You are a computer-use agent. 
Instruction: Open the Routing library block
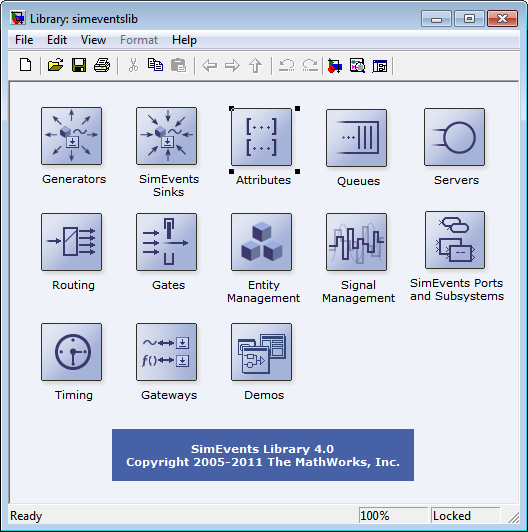tap(71, 242)
